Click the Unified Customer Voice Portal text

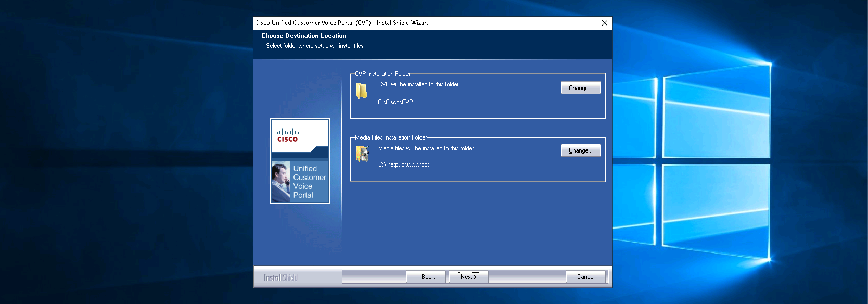(309, 182)
